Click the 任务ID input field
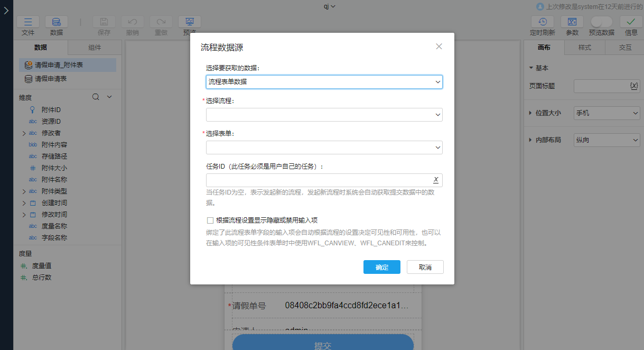Image resolution: width=644 pixels, height=350 pixels. 317,180
